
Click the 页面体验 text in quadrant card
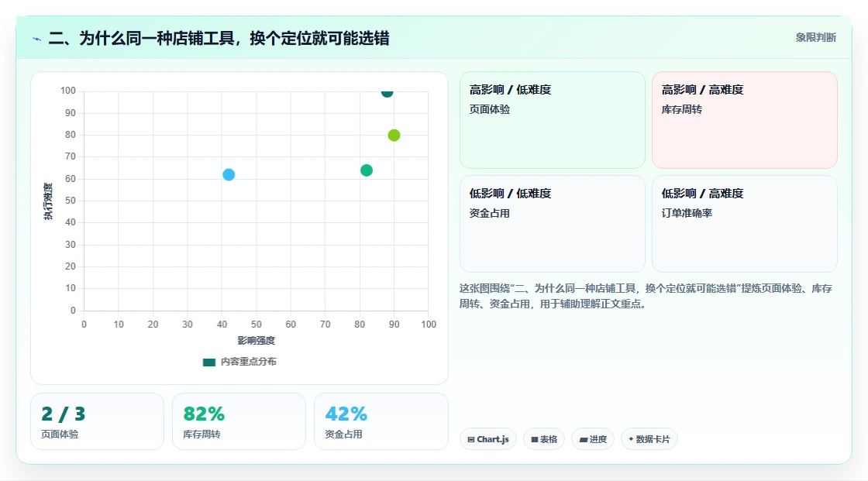[x=489, y=109]
